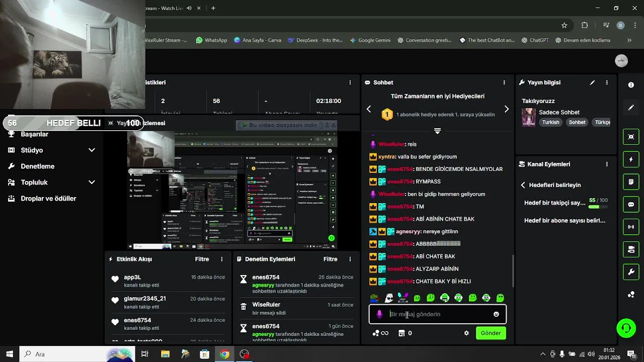Click the app3L follow event row
This screenshot has height=362, width=644.
click(167, 281)
